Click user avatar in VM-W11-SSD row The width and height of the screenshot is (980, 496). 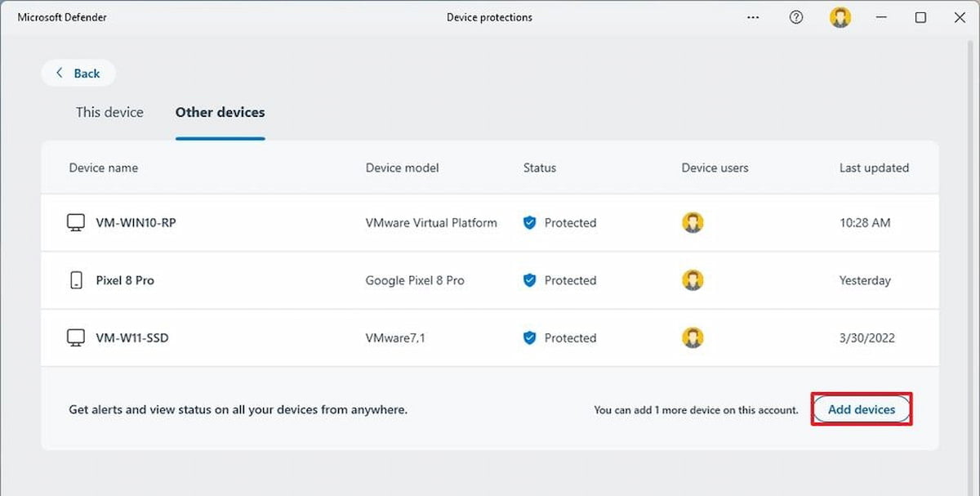tap(693, 337)
